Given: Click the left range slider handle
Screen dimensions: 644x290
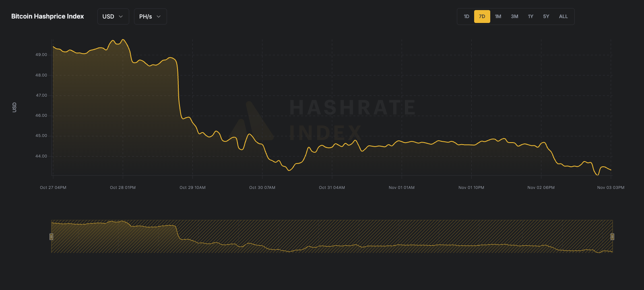Looking at the screenshot, I should [x=51, y=236].
